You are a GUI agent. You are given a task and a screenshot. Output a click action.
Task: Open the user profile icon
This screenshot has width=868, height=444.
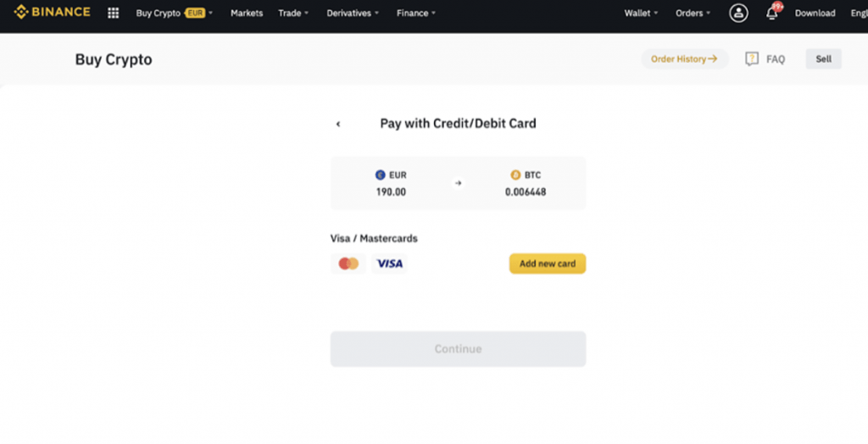[738, 13]
